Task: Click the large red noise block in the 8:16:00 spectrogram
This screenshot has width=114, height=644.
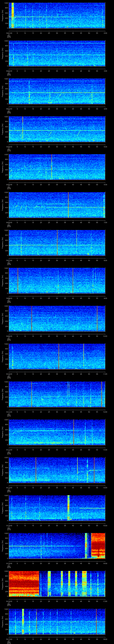Action: pyautogui.click(x=24, y=584)
